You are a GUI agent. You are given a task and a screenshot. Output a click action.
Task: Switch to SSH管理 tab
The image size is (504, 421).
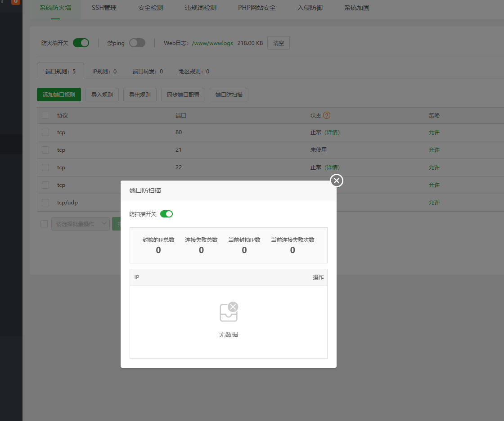(x=104, y=8)
